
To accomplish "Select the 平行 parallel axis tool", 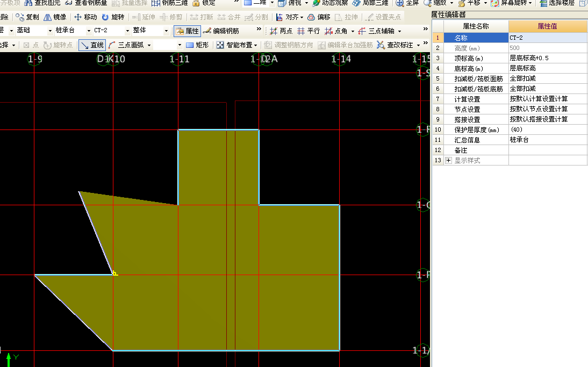I will click(x=309, y=31).
